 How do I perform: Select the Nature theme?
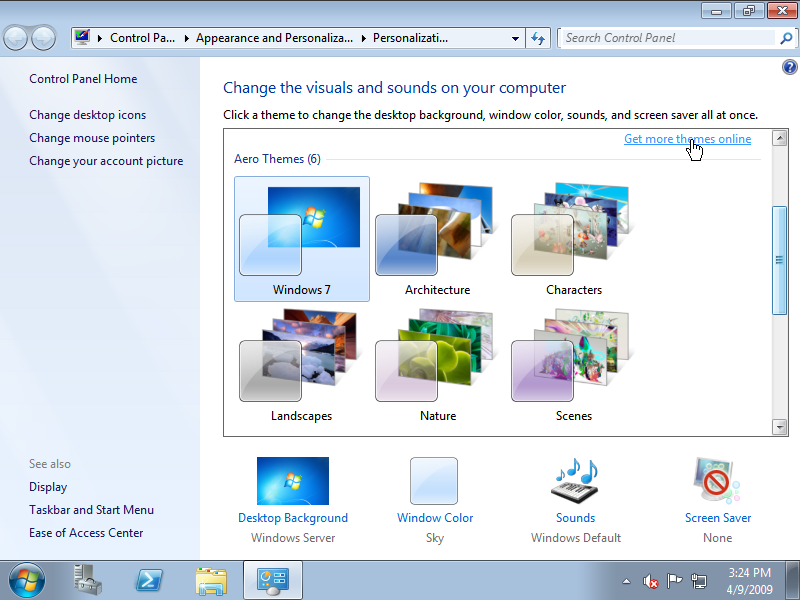[437, 365]
